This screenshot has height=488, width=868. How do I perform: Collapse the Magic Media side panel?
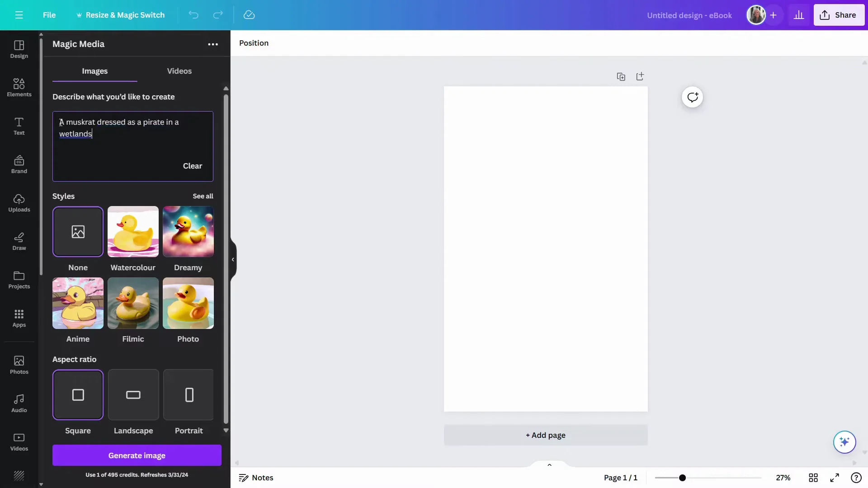[233, 259]
